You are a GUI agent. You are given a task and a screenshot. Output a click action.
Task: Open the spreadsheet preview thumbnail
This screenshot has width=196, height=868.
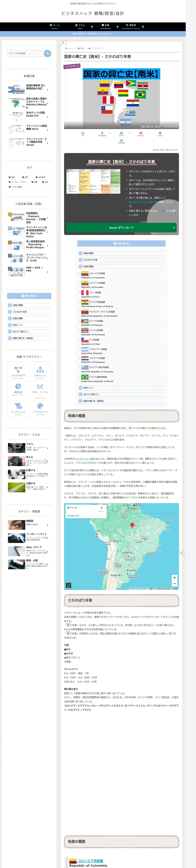93,181
